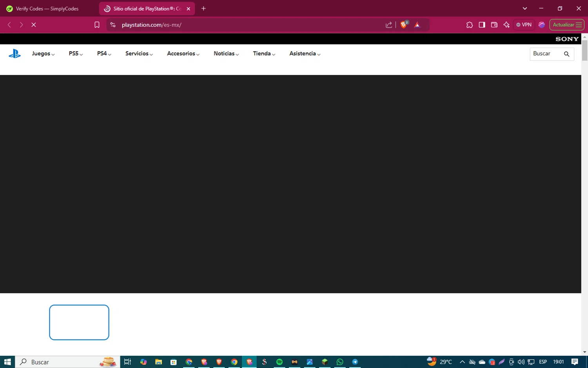
Task: Stop page loading with the X button
Action: [34, 25]
